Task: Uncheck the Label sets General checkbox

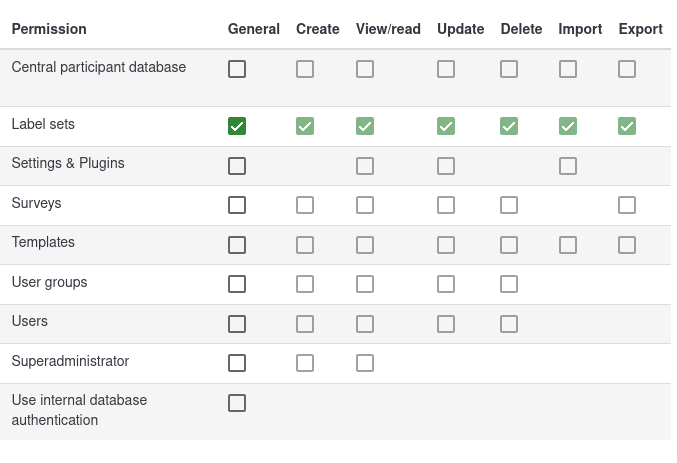Action: click(237, 126)
